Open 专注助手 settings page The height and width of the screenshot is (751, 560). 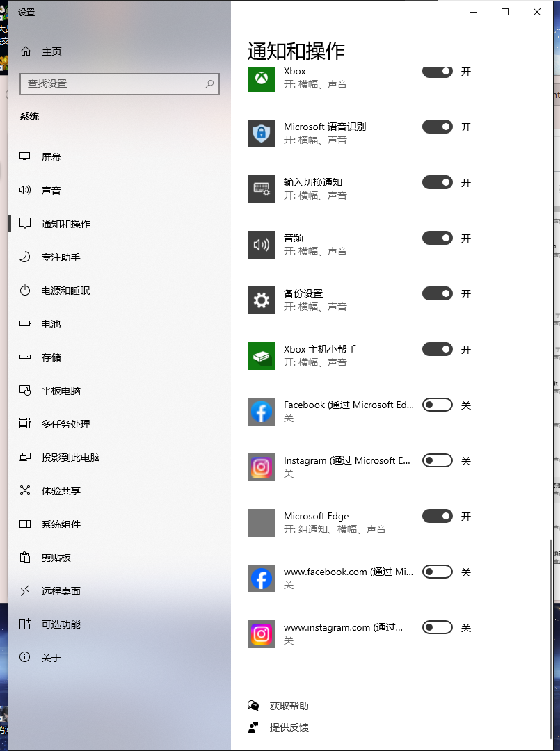[x=61, y=257]
